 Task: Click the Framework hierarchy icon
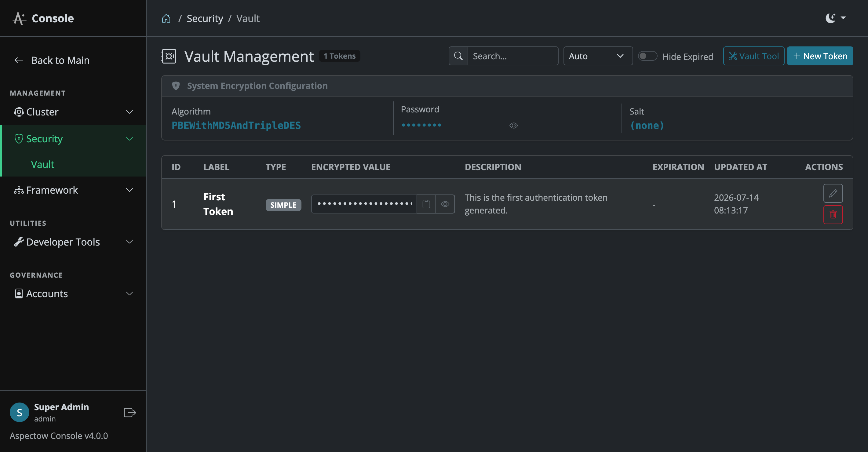[x=19, y=190]
